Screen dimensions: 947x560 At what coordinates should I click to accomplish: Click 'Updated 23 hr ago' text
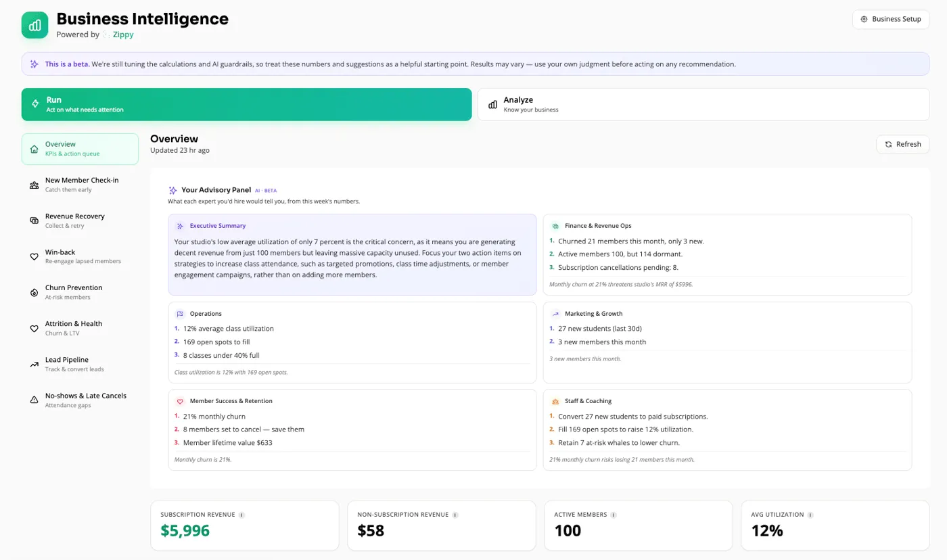(180, 150)
